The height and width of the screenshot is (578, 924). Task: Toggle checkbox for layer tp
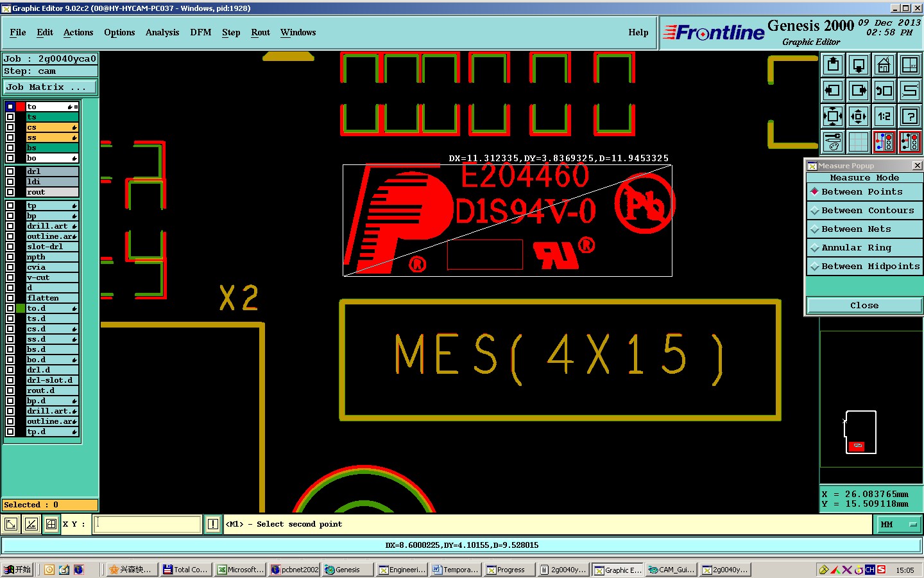[10, 206]
